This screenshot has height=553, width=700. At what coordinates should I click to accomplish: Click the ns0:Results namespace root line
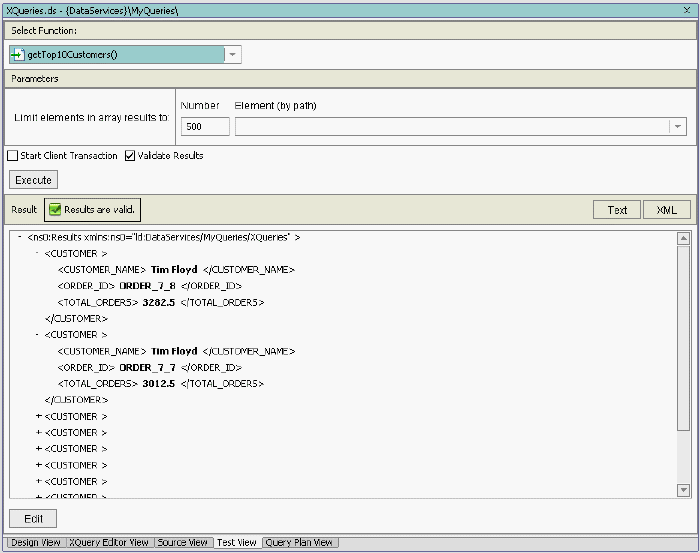[164, 237]
